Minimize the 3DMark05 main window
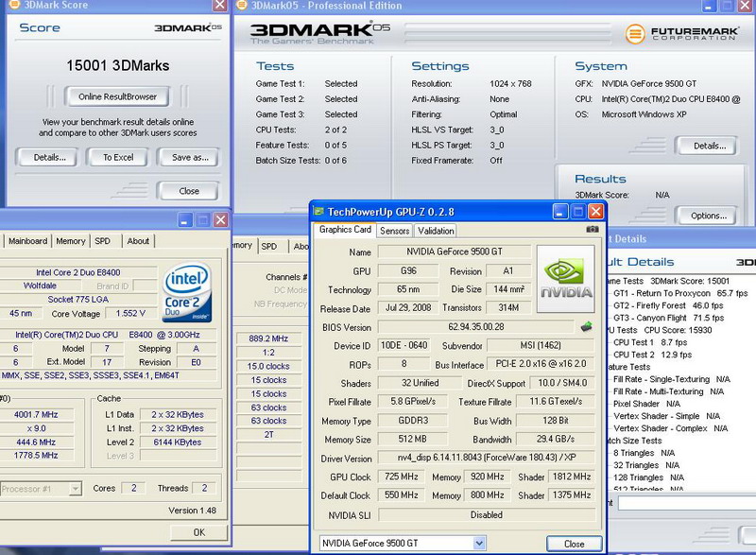 709,6
